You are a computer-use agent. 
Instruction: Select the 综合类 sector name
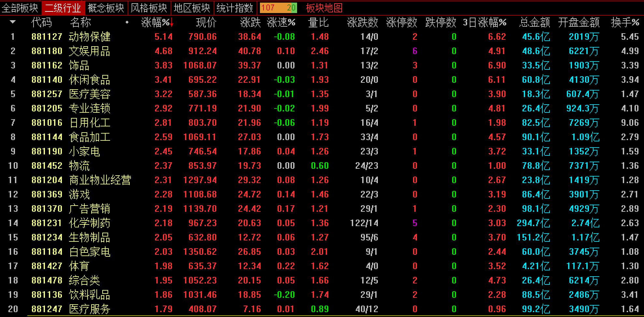pyautogui.click(x=84, y=280)
